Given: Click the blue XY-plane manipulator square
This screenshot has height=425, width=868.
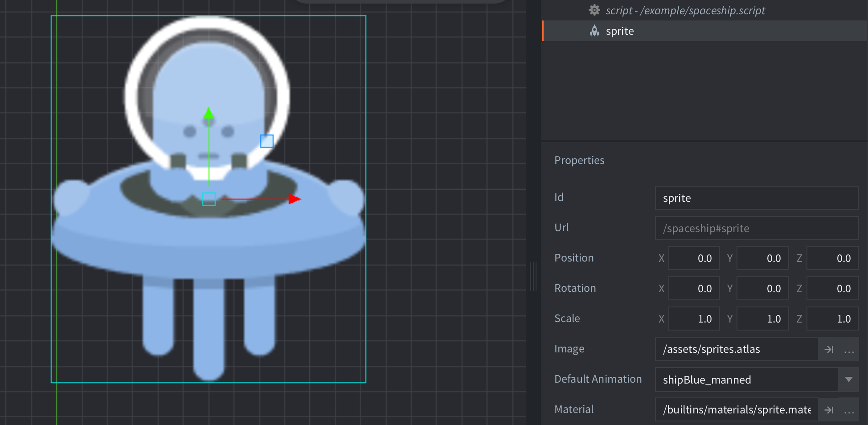Looking at the screenshot, I should [266, 141].
